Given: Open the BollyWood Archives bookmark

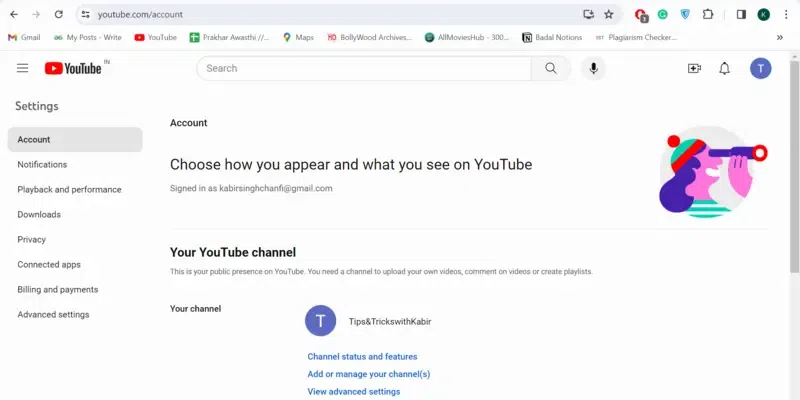Looking at the screenshot, I should click(369, 37).
